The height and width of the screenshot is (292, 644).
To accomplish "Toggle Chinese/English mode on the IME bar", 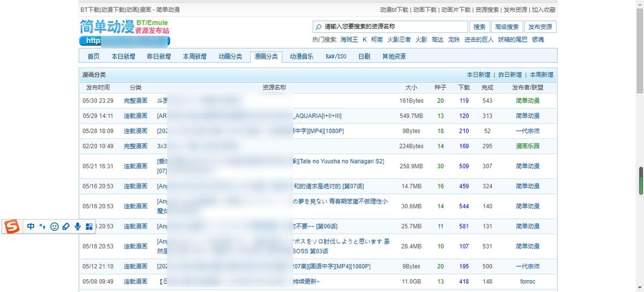I will click(x=31, y=227).
